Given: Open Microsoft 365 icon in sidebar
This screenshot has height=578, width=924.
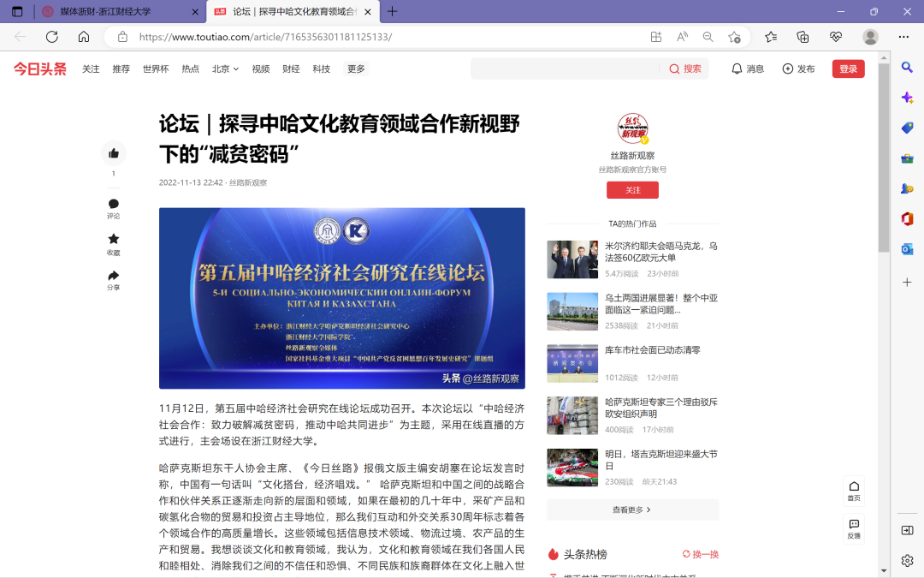Looking at the screenshot, I should tap(907, 219).
